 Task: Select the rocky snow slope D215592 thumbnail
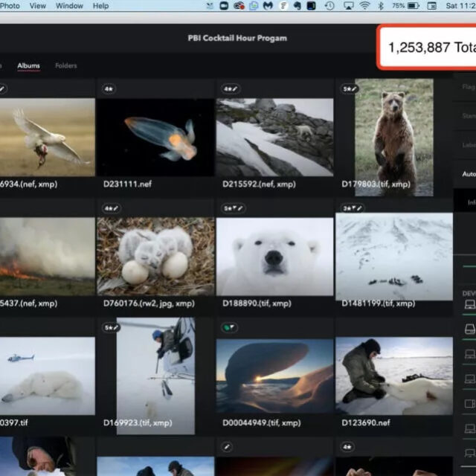274,137
